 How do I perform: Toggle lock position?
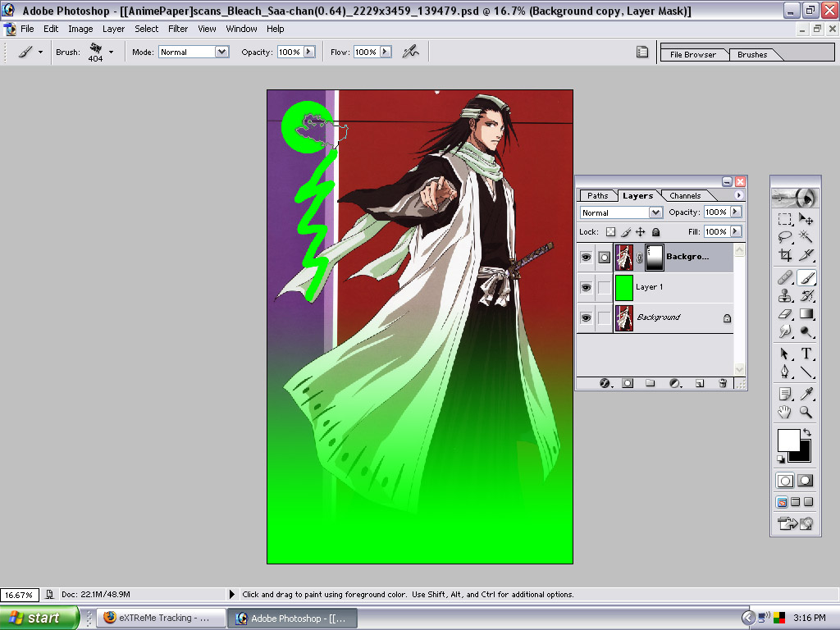tap(640, 232)
